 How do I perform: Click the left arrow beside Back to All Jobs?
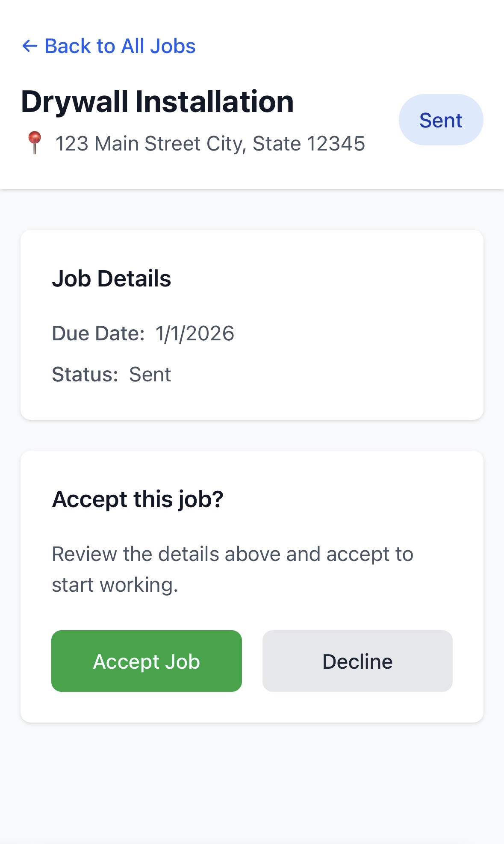pyautogui.click(x=29, y=46)
